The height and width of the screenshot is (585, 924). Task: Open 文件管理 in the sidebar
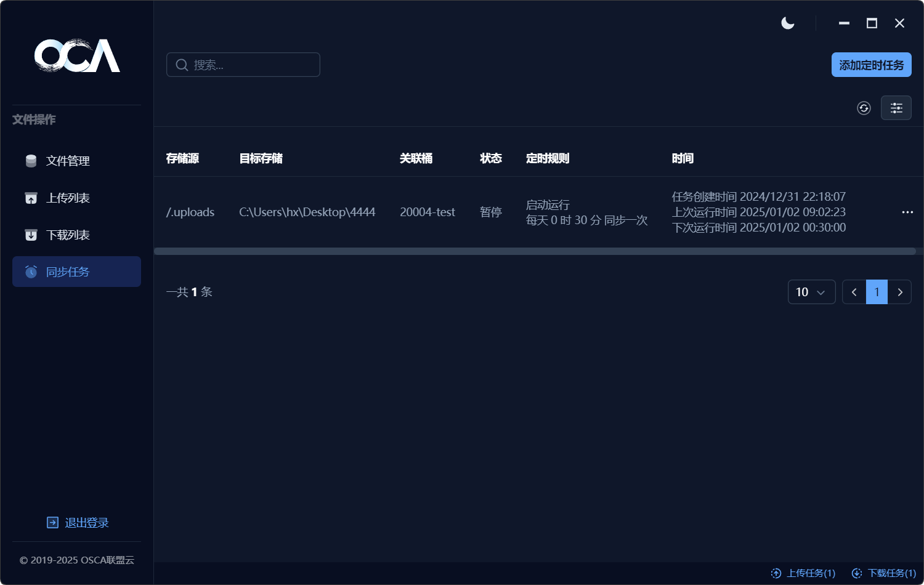click(x=68, y=161)
